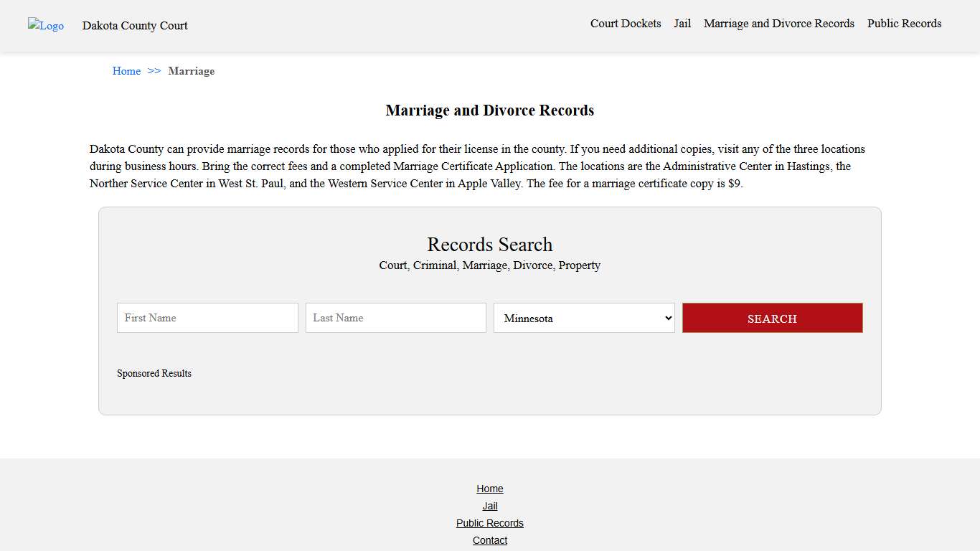Screen dimensions: 980x551
Task: Click the Marriage and Divorce Records heading
Action: (x=490, y=110)
